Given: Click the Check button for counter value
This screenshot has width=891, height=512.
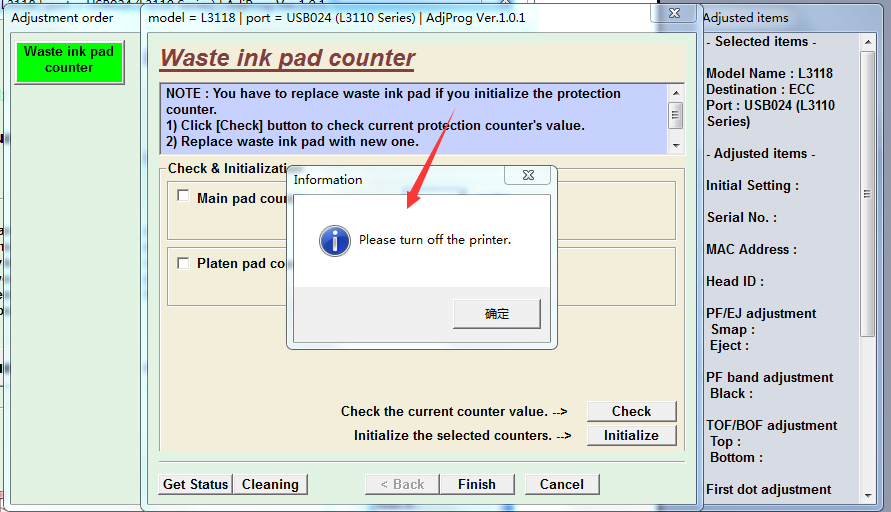Looking at the screenshot, I should pos(631,411).
